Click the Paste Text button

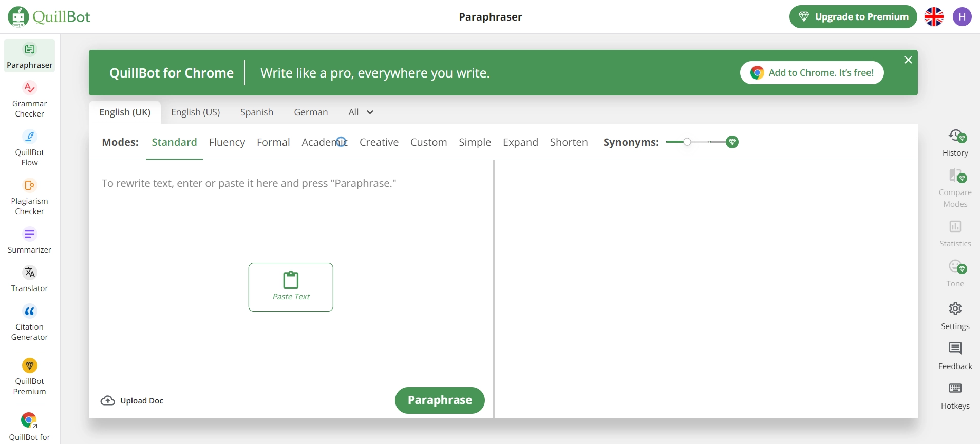click(x=291, y=287)
